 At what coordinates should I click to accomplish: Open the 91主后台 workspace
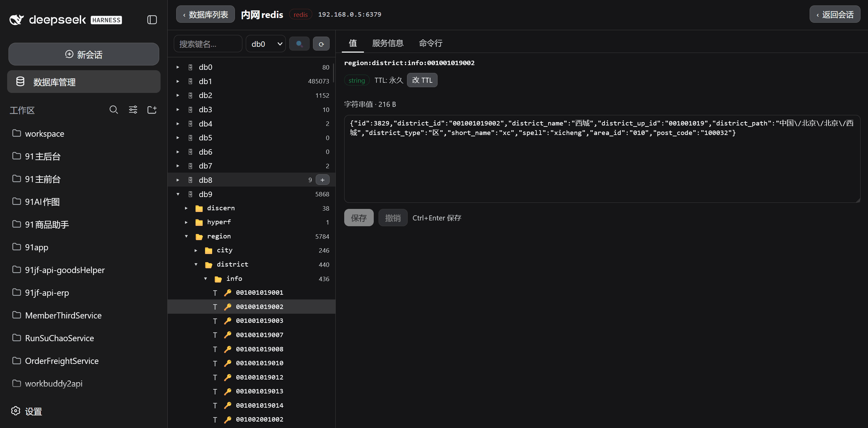coord(84,156)
